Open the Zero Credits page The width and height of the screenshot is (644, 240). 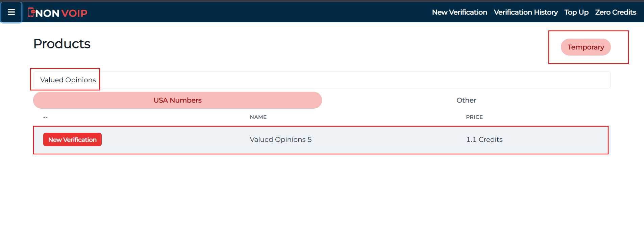pos(615,12)
